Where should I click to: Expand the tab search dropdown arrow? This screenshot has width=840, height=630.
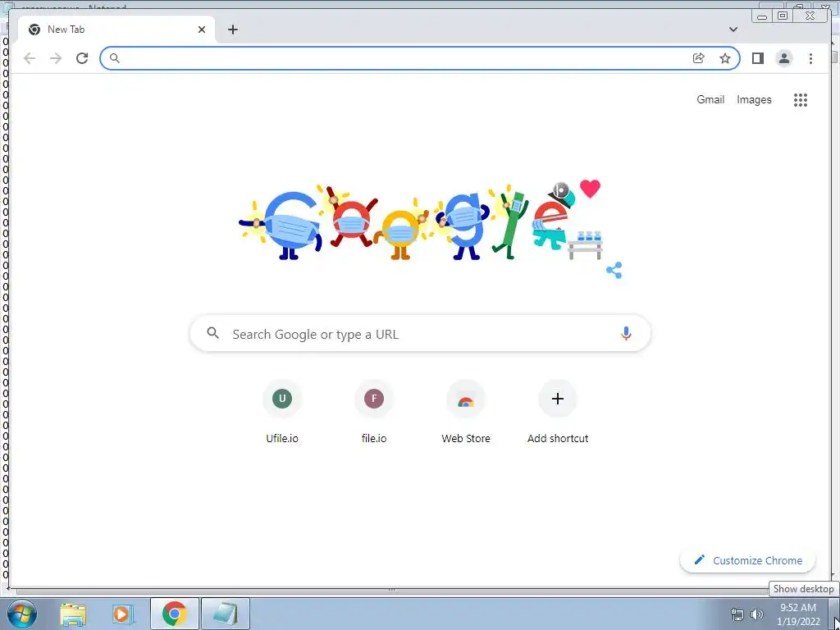733,30
